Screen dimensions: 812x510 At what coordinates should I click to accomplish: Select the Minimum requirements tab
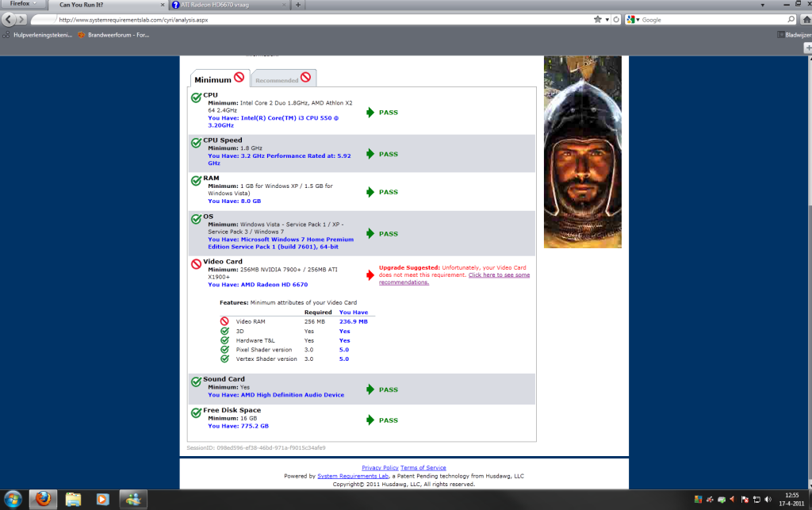coord(220,79)
